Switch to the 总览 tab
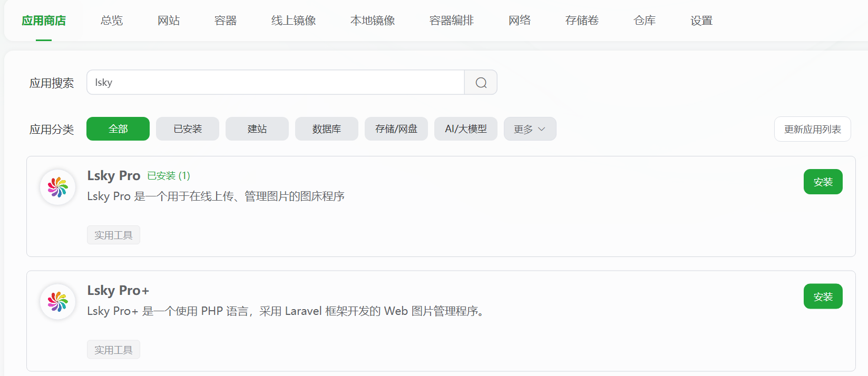Image resolution: width=868 pixels, height=376 pixels. point(112,21)
